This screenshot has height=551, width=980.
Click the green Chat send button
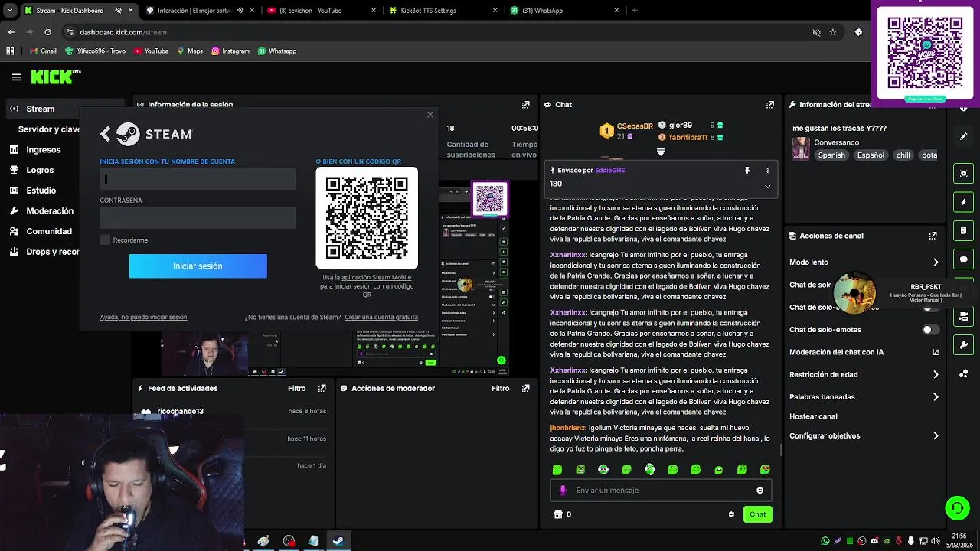(757, 514)
